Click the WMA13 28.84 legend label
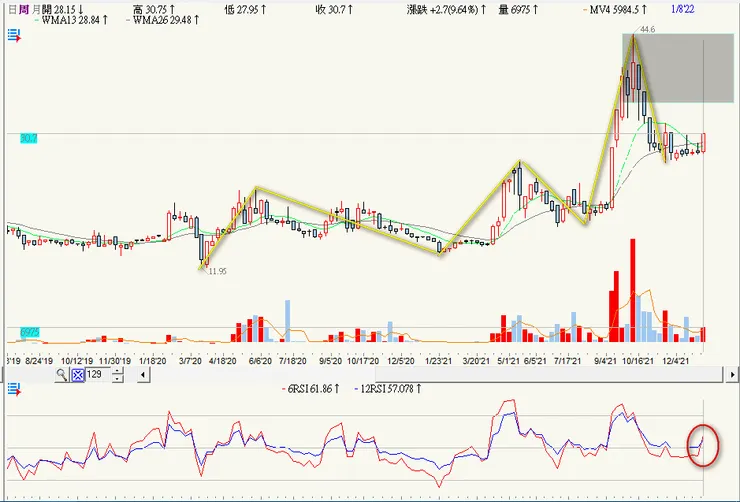This screenshot has width=740, height=502. coord(72,20)
